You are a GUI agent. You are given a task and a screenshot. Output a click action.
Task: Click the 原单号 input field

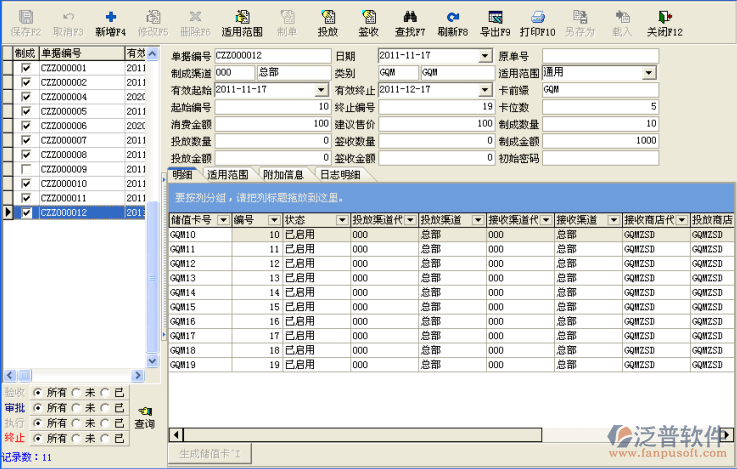(600, 56)
